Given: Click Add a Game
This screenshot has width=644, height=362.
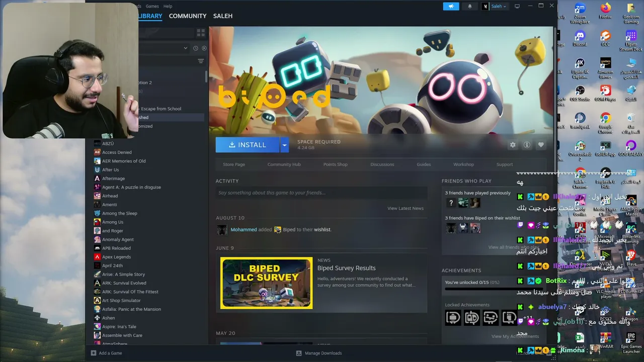Looking at the screenshot, I should point(107,353).
